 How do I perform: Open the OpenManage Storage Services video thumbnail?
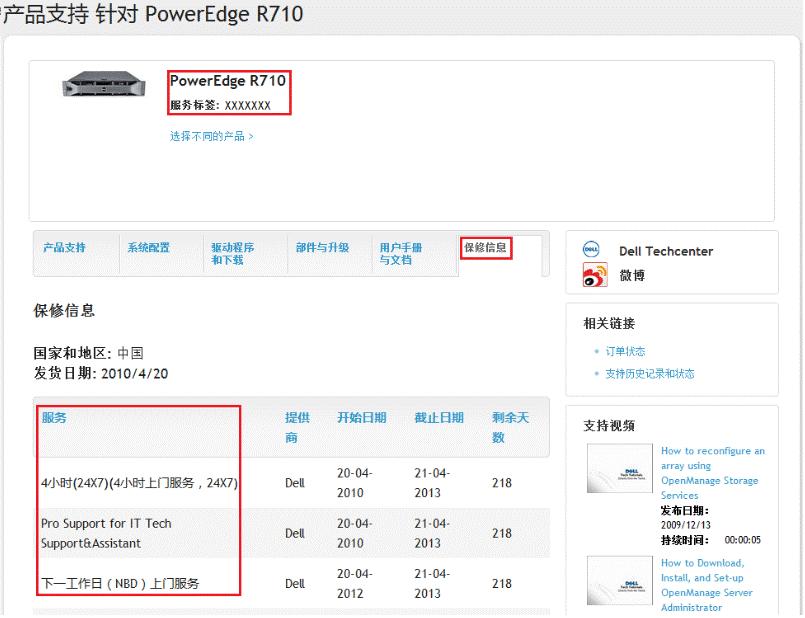coord(620,468)
